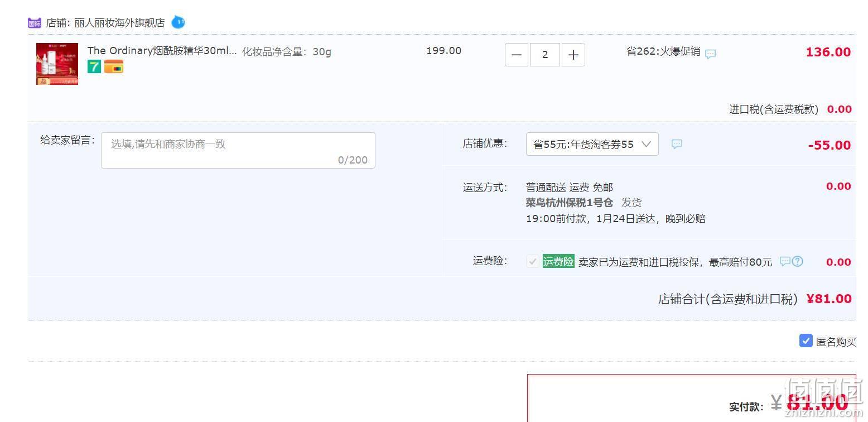The height and width of the screenshot is (422, 868).
Task: Click the -55.00 discount amount
Action: coord(830,145)
